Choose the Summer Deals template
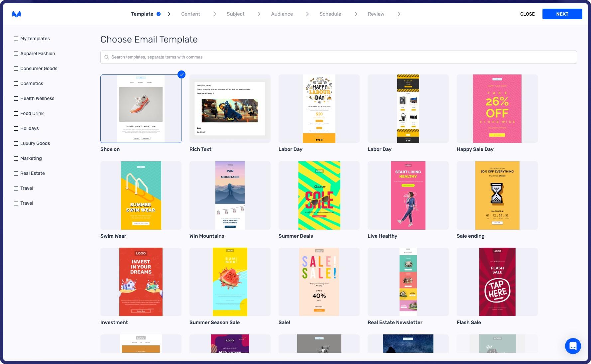The image size is (591, 364). 319,195
